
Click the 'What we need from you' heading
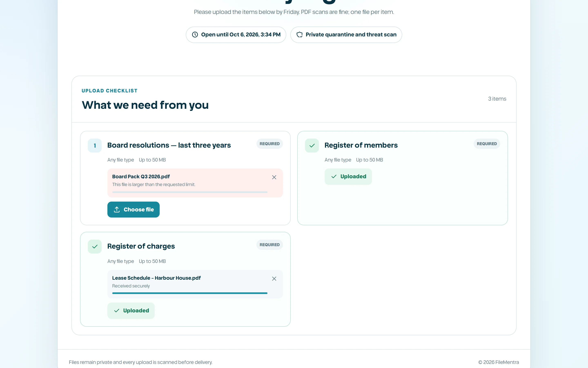pyautogui.click(x=145, y=105)
